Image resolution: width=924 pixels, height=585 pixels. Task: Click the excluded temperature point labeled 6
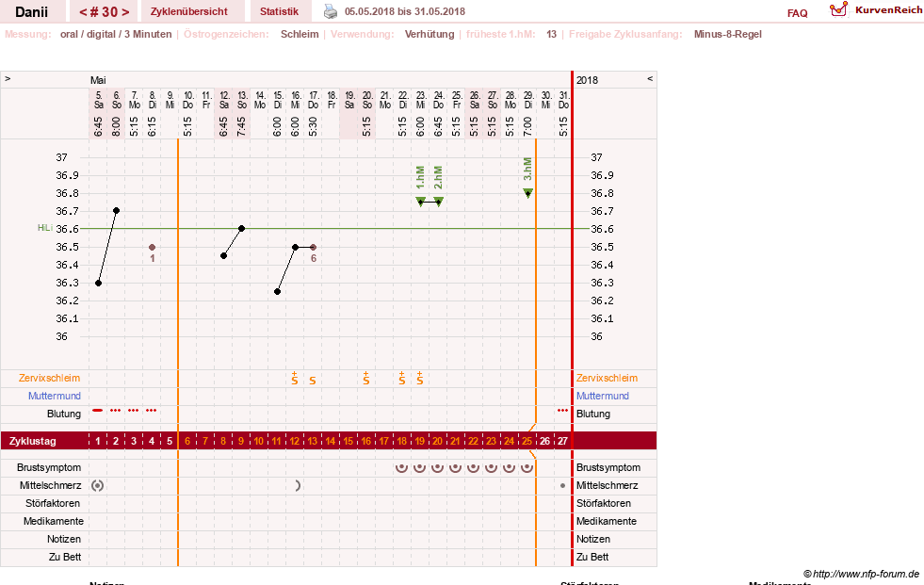click(313, 247)
